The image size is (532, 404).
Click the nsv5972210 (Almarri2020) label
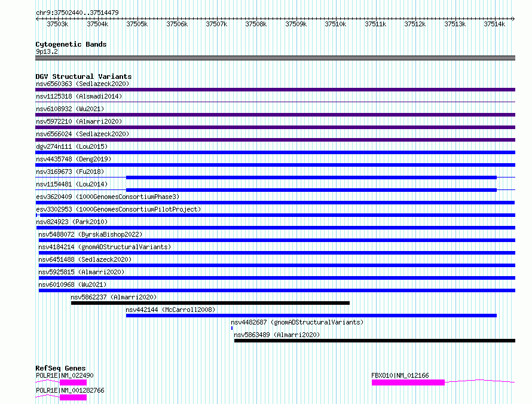coord(79,121)
